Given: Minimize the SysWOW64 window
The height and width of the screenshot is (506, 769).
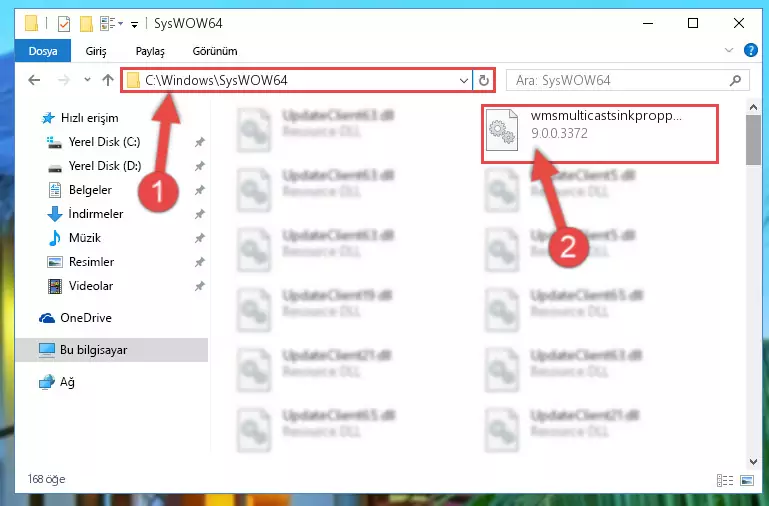Looking at the screenshot, I should click(x=648, y=23).
